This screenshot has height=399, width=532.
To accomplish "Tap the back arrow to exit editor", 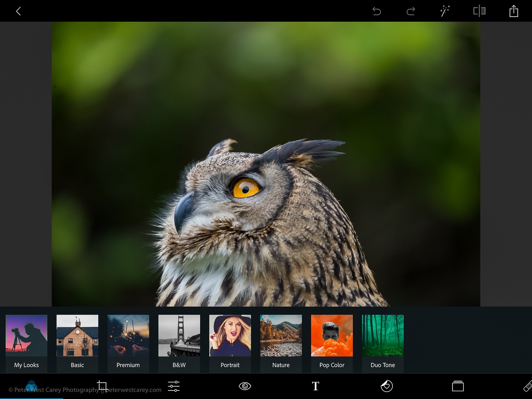I will [18, 11].
